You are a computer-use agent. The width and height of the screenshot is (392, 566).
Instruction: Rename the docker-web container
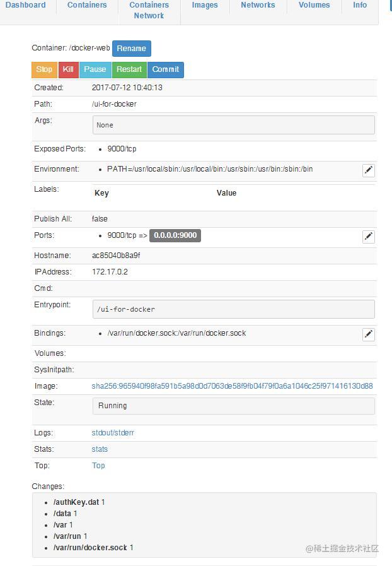132,48
